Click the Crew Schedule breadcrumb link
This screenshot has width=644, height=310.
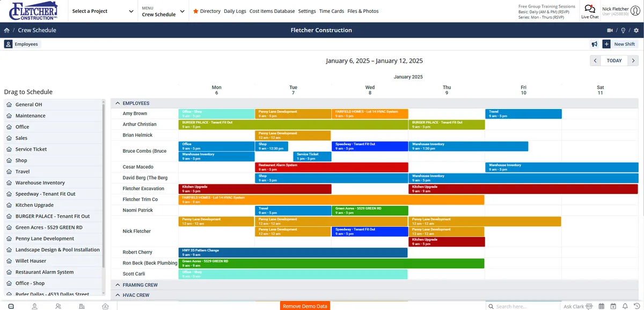pos(37,30)
